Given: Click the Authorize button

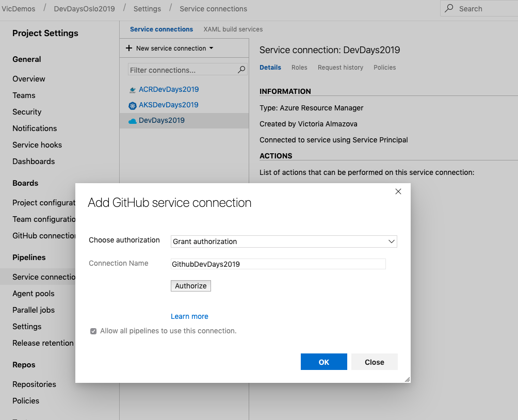Looking at the screenshot, I should [190, 285].
